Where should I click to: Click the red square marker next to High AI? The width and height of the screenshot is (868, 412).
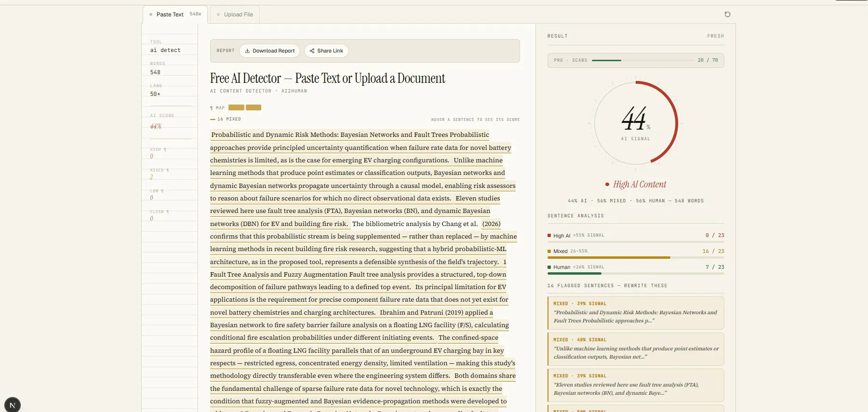549,236
